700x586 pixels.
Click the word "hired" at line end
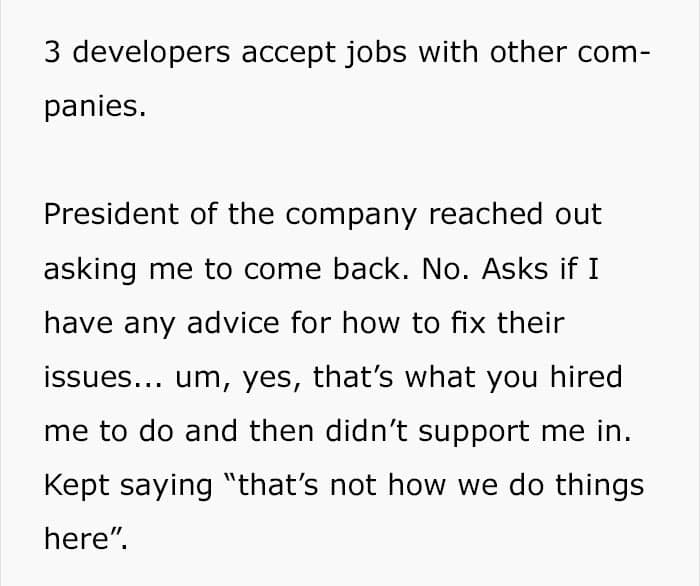pyautogui.click(x=586, y=378)
